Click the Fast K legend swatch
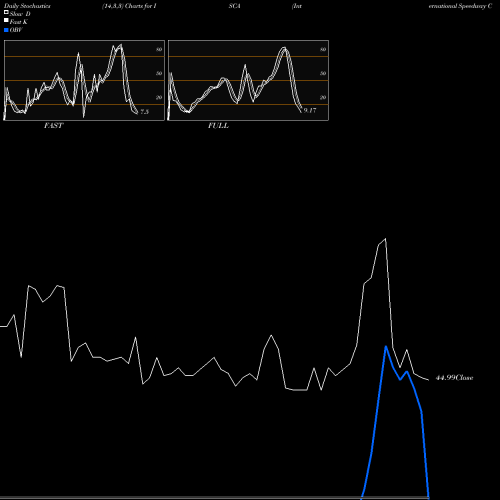This screenshot has height=500, width=500. tap(6, 21)
